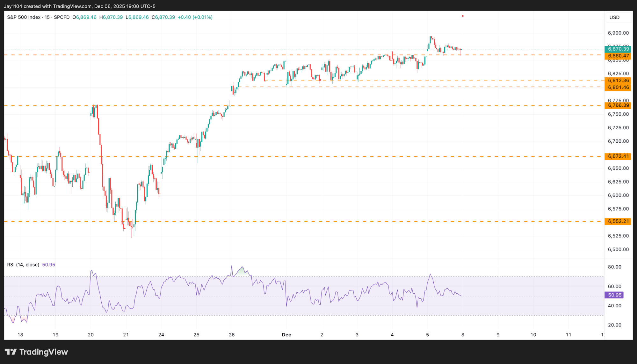The image size is (637, 364).
Task: Click the 15 interval value in chart legend
Action: coord(47,17)
